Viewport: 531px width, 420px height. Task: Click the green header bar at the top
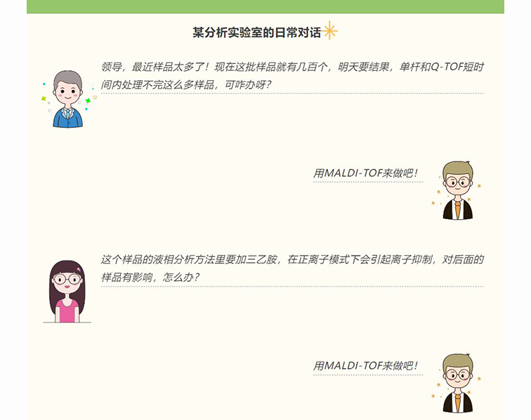(x=265, y=6)
